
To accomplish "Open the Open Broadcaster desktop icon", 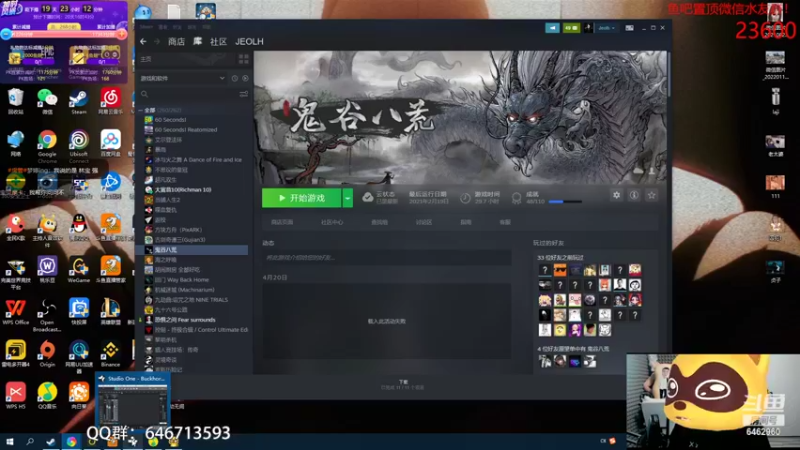I will (x=47, y=315).
